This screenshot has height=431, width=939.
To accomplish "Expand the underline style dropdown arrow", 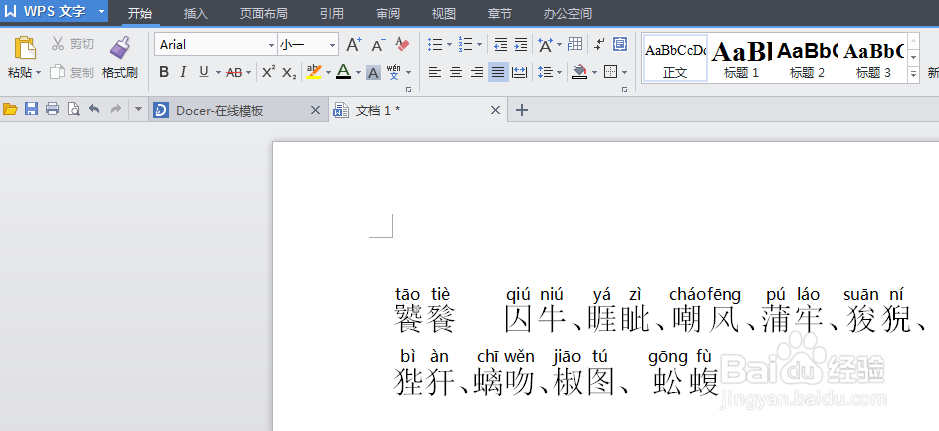I will (x=218, y=73).
